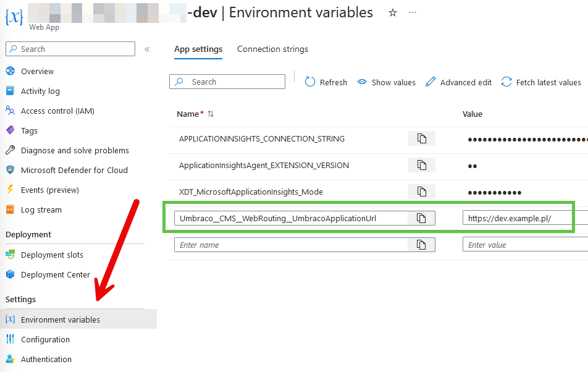The height and width of the screenshot is (372, 588).
Task: View the Activity log
Action: [39, 91]
